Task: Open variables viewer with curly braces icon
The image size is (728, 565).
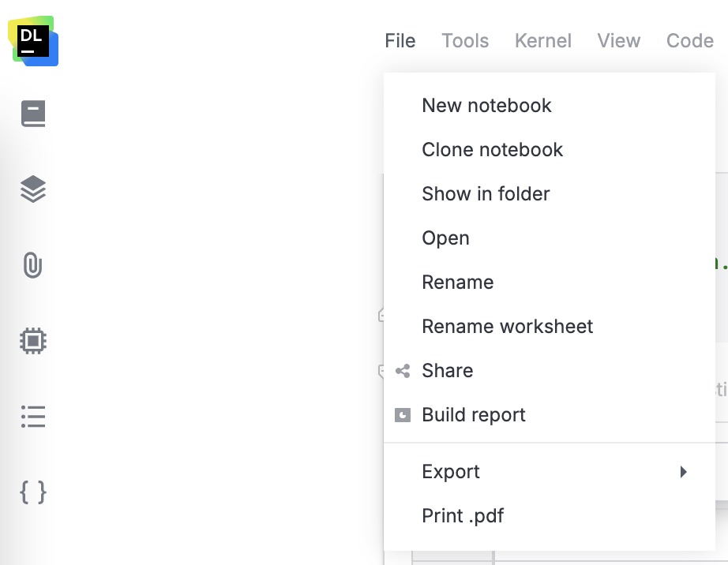Action: click(33, 492)
